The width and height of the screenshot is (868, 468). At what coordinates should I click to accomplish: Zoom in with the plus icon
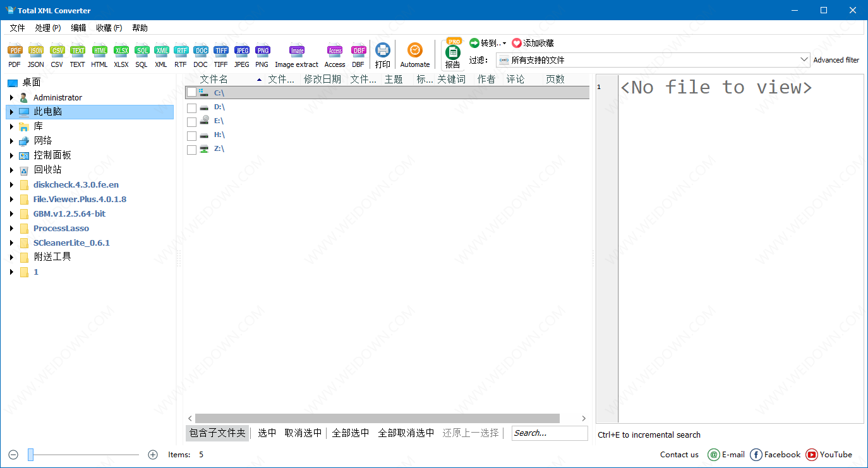click(x=152, y=454)
